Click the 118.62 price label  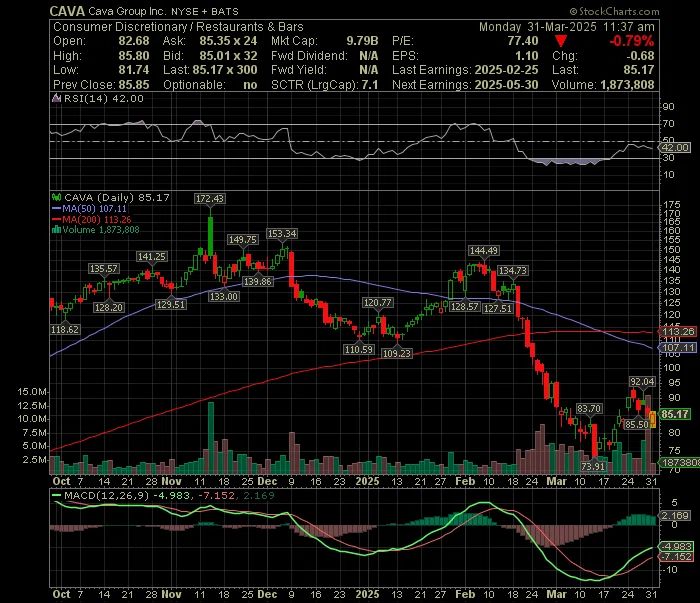(x=65, y=330)
